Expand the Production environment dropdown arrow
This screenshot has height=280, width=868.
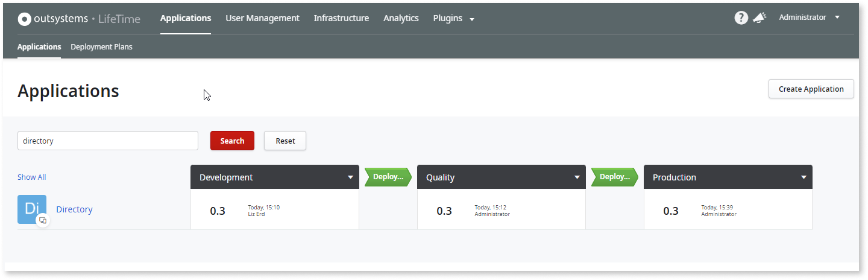click(x=804, y=177)
